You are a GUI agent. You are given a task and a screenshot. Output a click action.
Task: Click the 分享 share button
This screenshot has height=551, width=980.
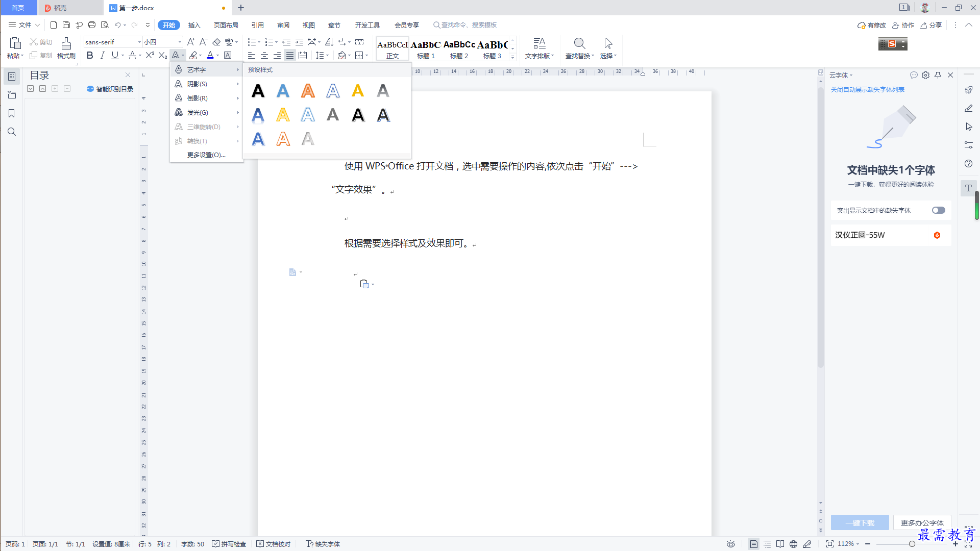click(x=931, y=25)
